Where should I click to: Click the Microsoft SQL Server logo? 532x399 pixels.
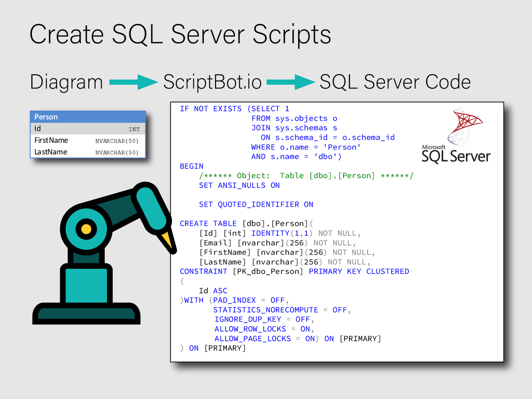(456, 135)
